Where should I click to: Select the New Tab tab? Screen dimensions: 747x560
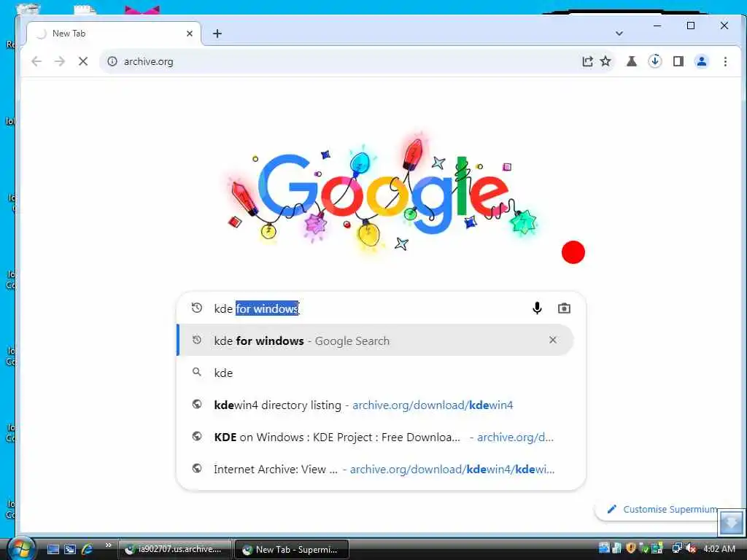(115, 34)
